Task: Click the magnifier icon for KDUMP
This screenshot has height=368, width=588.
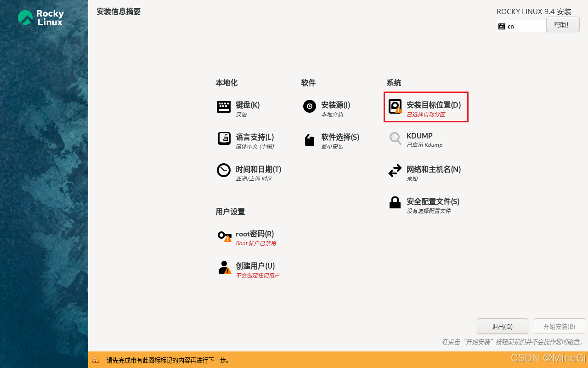Action: click(x=395, y=138)
